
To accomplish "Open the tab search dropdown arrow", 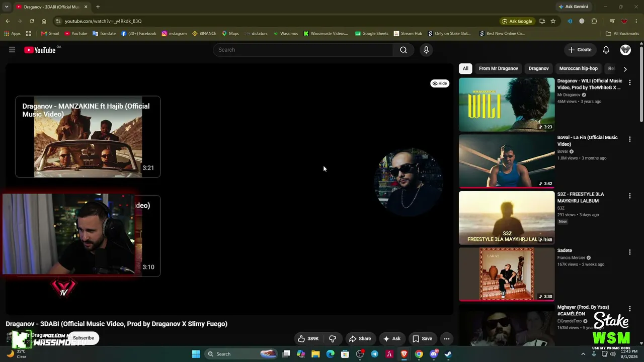I will 7,7.
